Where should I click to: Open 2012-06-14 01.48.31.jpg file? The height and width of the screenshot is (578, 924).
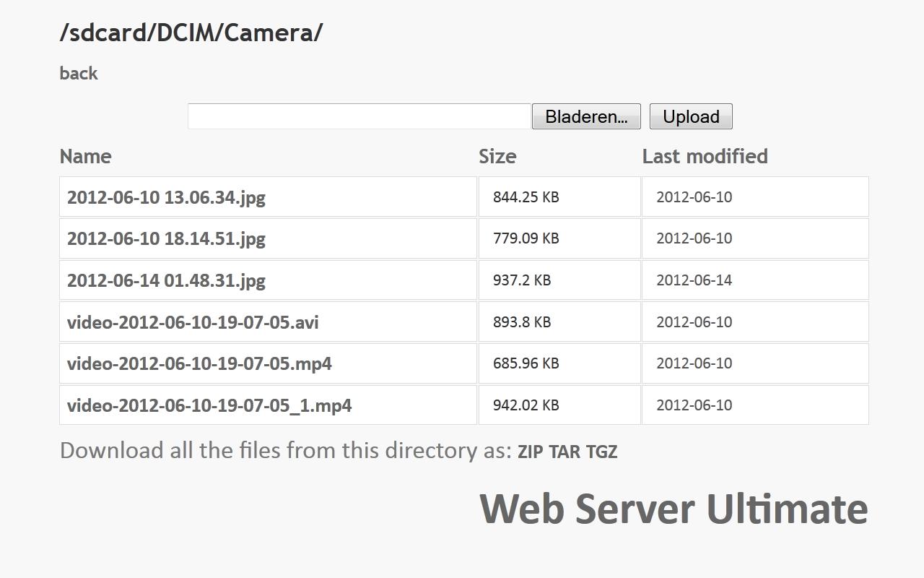coord(166,280)
